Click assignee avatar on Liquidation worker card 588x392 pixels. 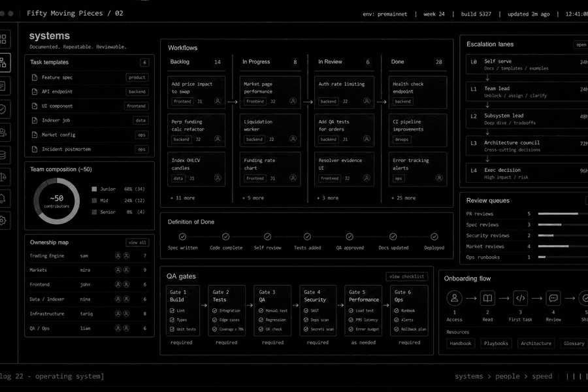[x=293, y=139]
